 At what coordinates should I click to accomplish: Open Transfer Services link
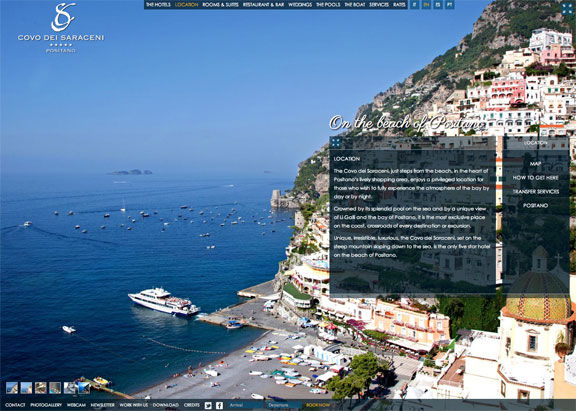click(x=535, y=192)
